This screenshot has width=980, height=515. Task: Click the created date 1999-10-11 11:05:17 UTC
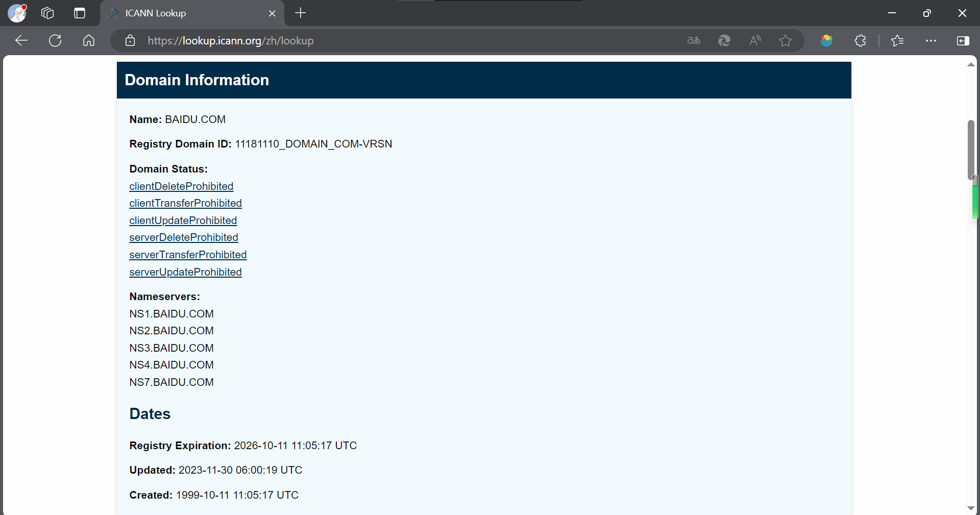coord(237,495)
